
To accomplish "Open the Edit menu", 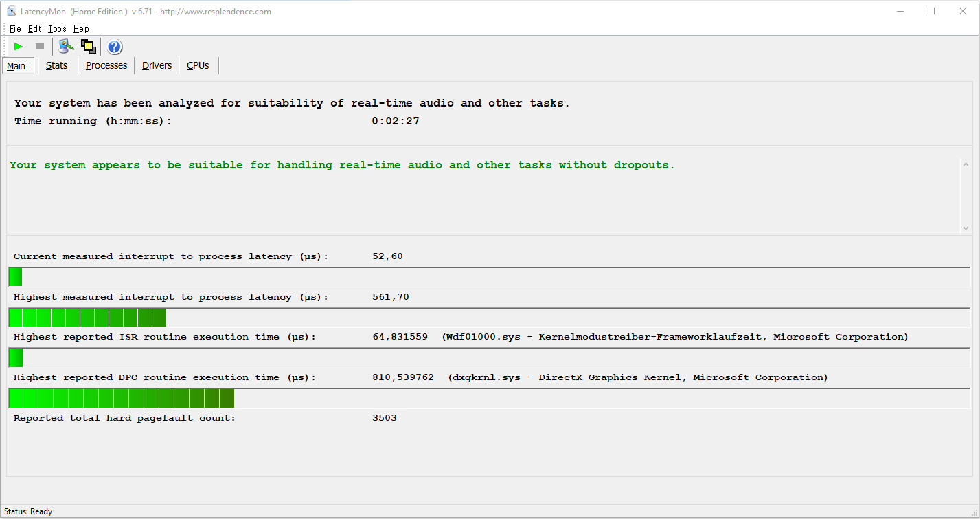I will click(x=34, y=29).
